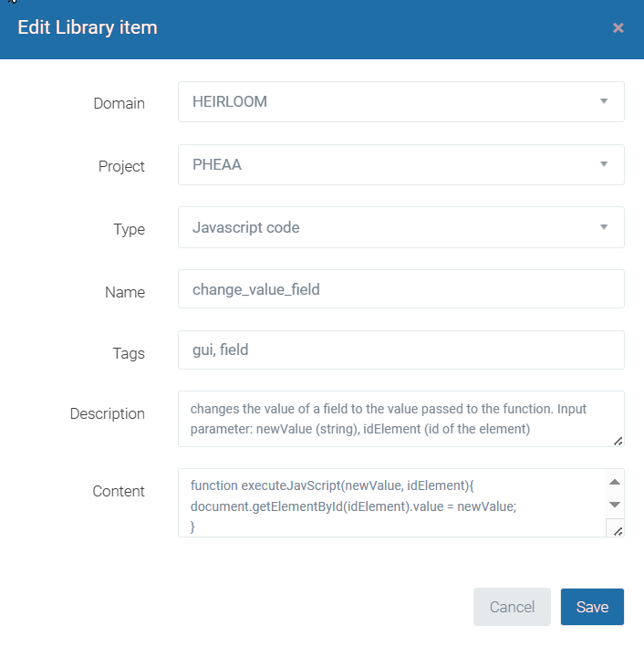The height and width of the screenshot is (647, 644).
Task: Click the Name field containing change_value_field
Action: [400, 289]
